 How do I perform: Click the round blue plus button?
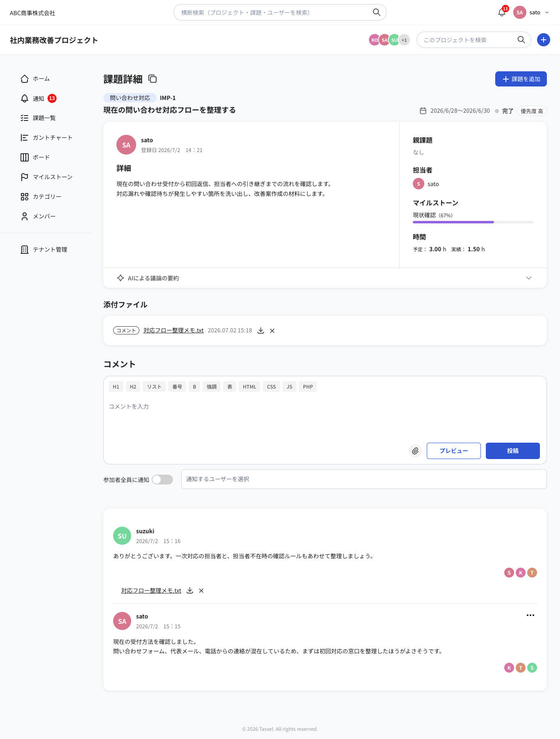543,40
